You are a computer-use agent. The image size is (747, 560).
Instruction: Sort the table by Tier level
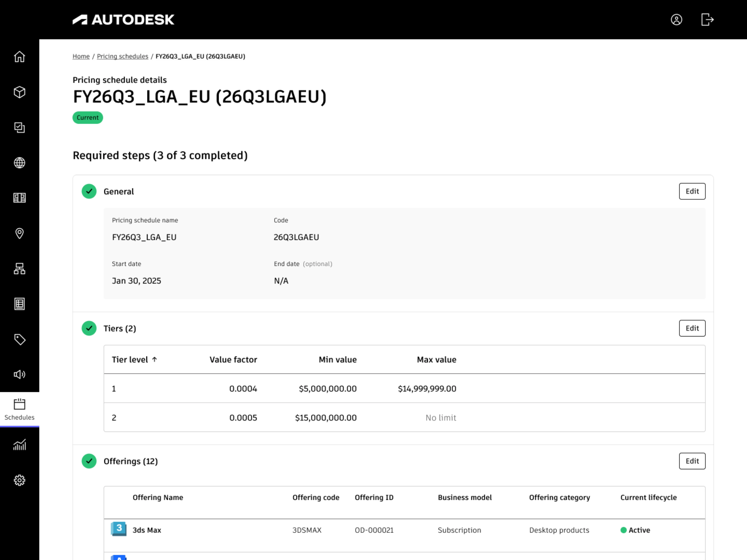tap(134, 359)
